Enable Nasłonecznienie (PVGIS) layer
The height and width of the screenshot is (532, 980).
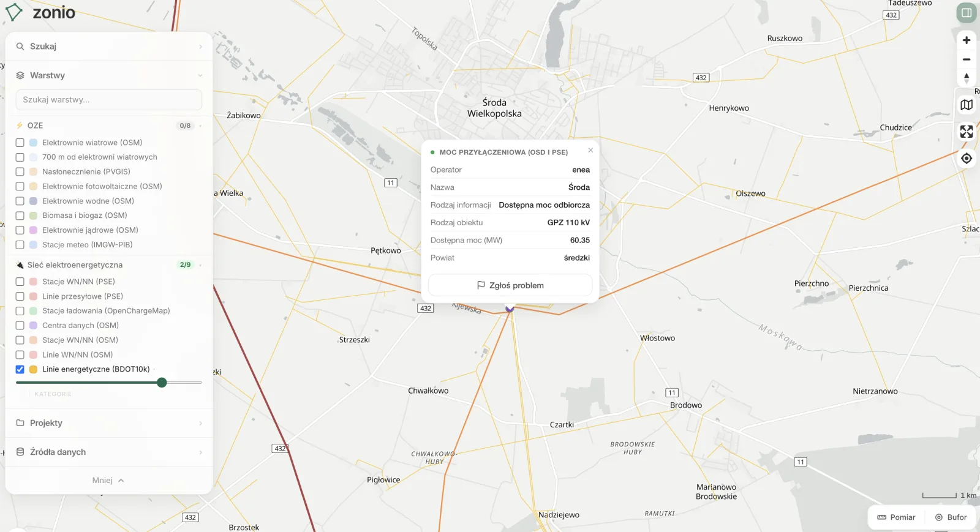coord(20,172)
